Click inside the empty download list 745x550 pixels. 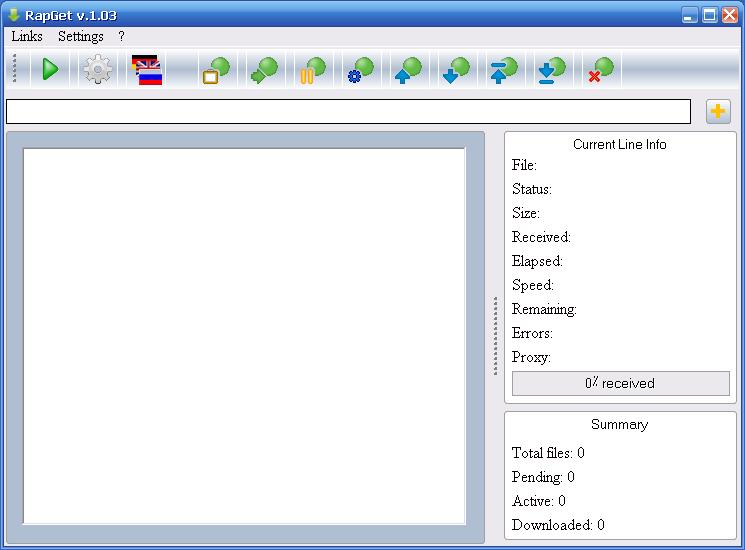244,336
